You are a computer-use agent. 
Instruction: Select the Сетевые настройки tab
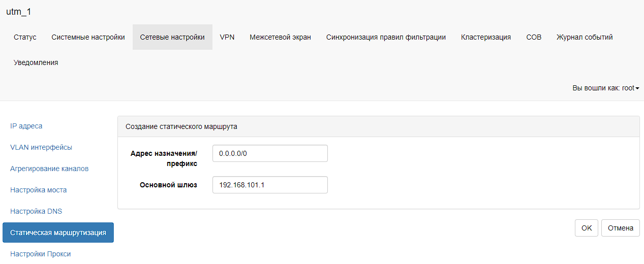tap(172, 37)
